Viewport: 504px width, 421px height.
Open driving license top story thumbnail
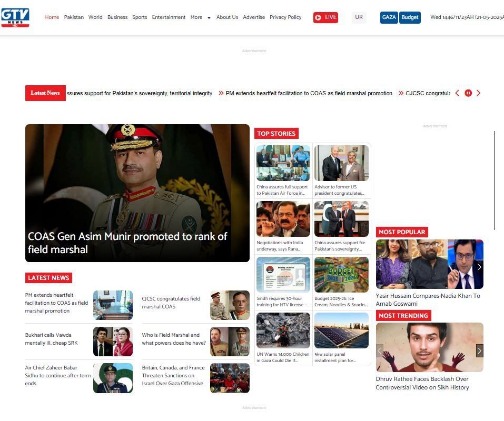point(283,275)
